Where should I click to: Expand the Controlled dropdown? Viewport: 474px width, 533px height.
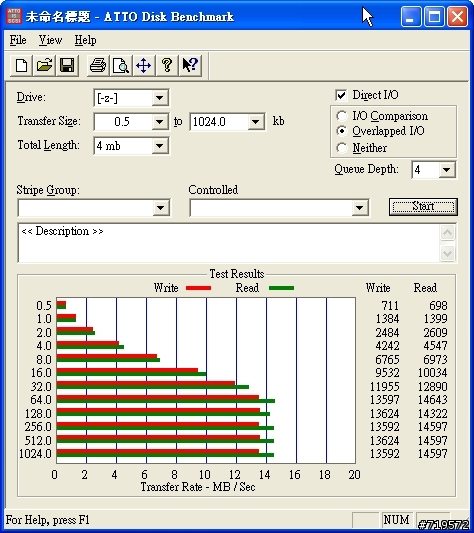point(360,208)
